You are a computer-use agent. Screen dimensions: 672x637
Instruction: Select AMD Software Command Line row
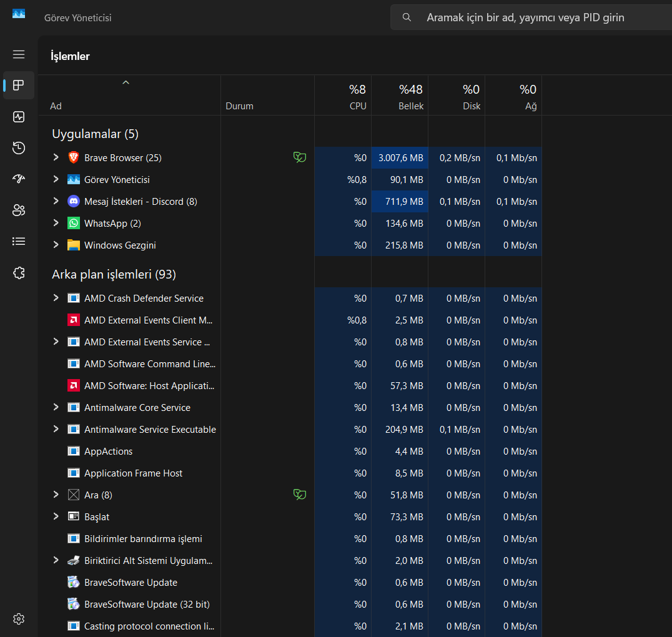[x=290, y=363]
